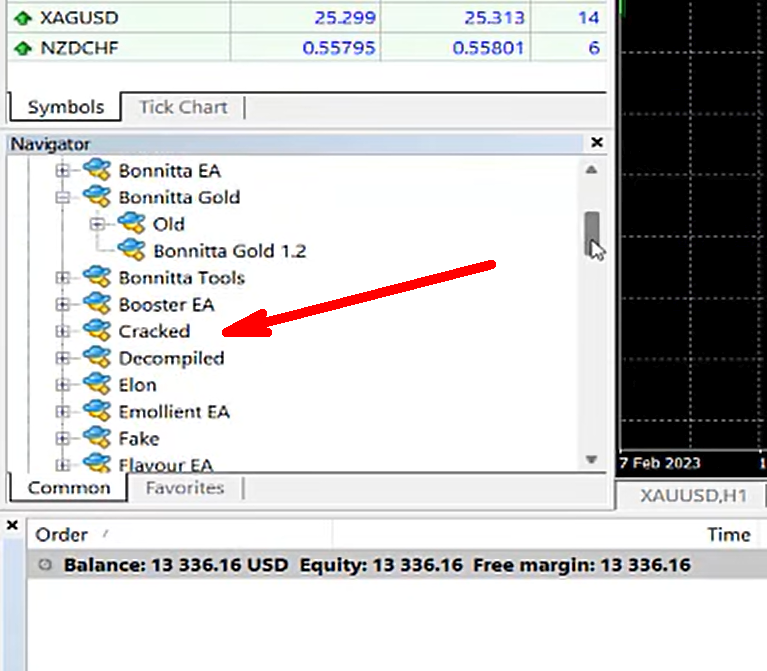Click NZDCHF spread value 6
Screen dimensions: 767x671
(594, 48)
